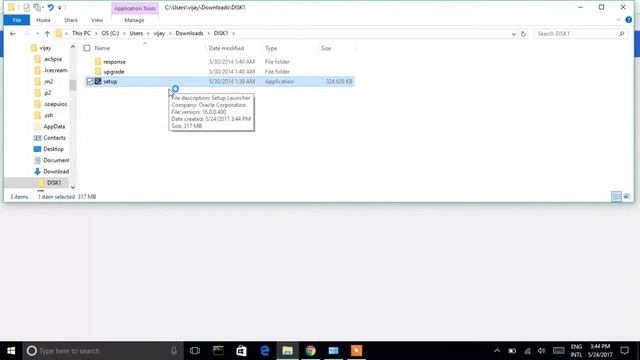The image size is (640, 360).
Task: Toggle the select-all checkbox in header
Action: [87, 48]
